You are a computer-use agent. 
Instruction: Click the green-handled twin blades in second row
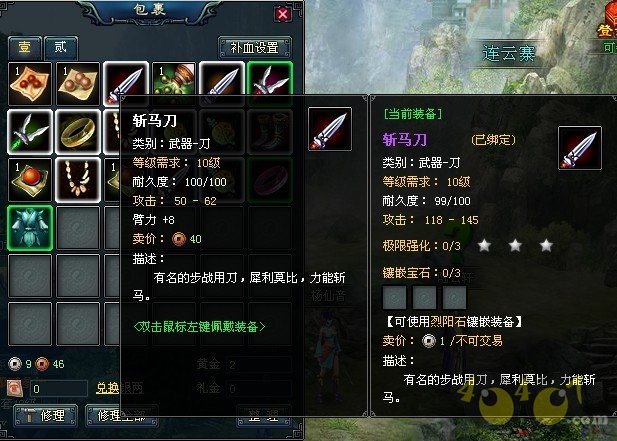(x=30, y=132)
